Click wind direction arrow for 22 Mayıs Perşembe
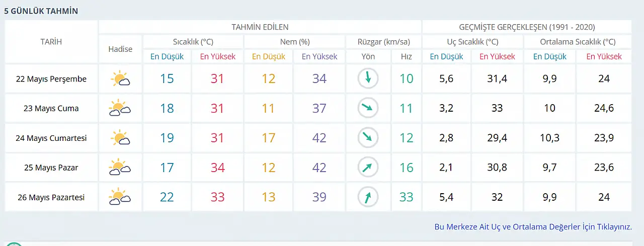The height and width of the screenshot is (246, 644). (x=368, y=78)
